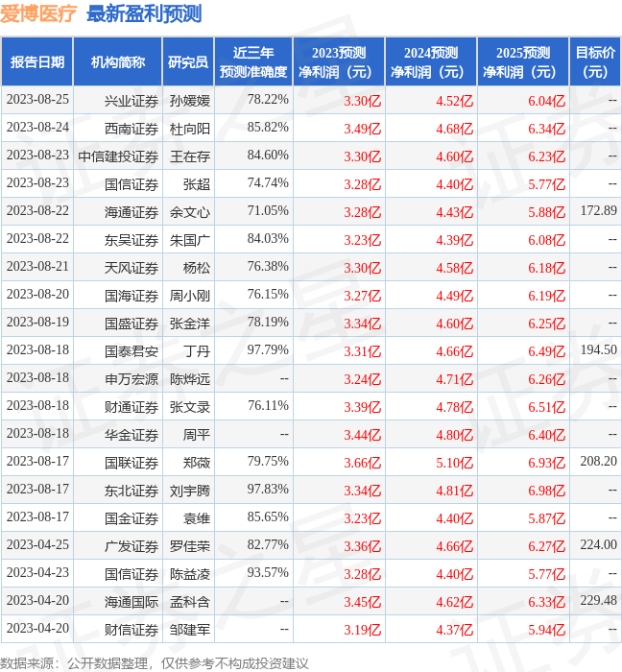Click accuracy value 93.57%
622x672 pixels.
(x=268, y=572)
